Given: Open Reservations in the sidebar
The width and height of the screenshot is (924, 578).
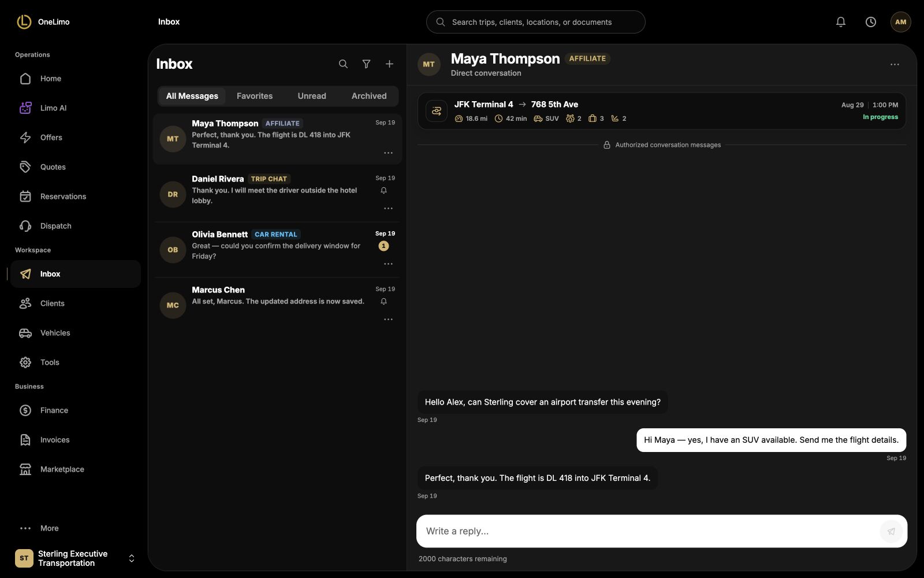Looking at the screenshot, I should 75,197.
